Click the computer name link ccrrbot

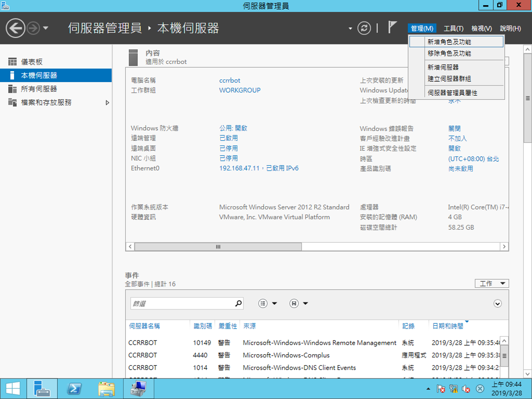pyautogui.click(x=229, y=80)
